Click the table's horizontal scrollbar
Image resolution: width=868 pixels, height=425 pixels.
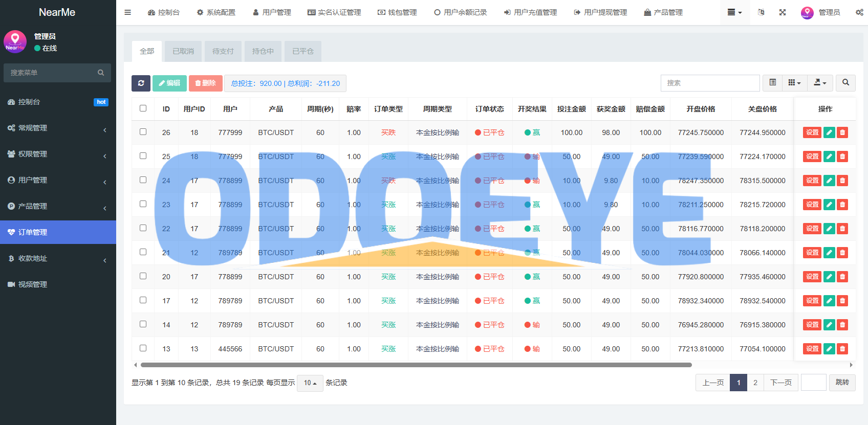coord(416,365)
